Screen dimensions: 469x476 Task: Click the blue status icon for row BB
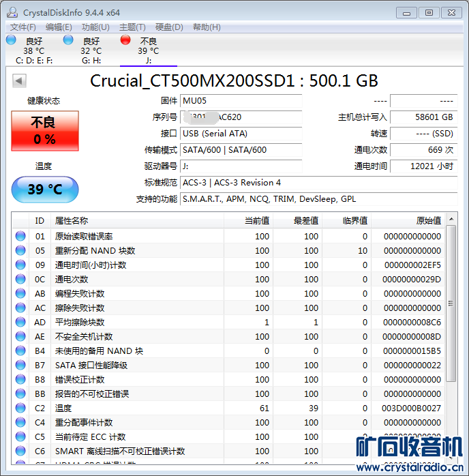(20, 393)
